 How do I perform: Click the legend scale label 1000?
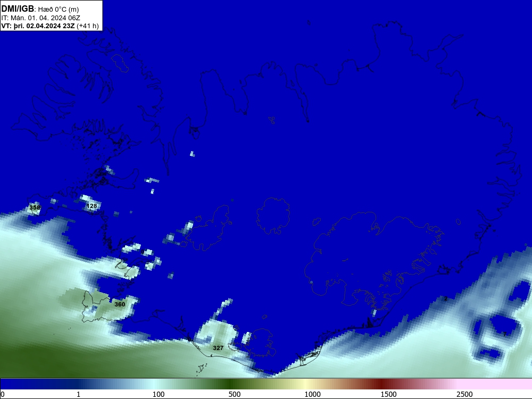point(312,394)
